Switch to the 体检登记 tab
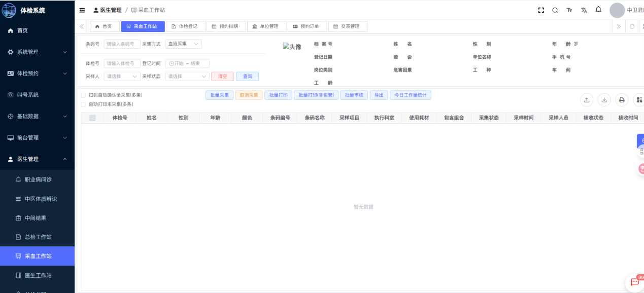The image size is (644, 293). (184, 26)
